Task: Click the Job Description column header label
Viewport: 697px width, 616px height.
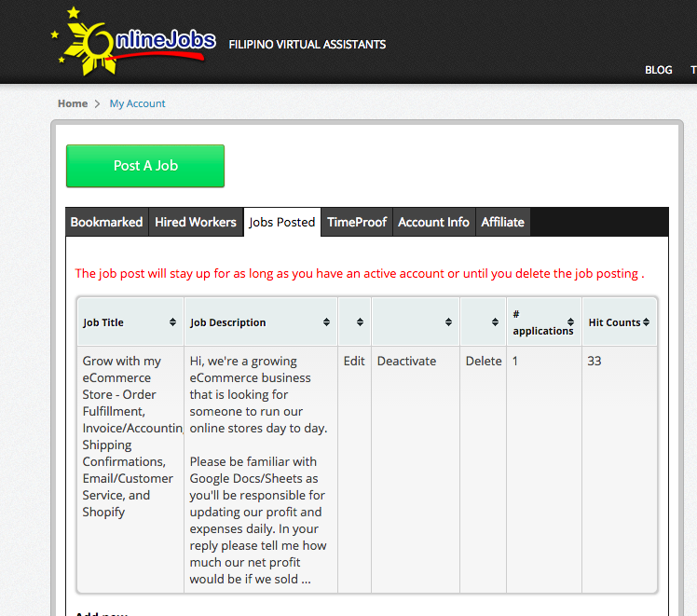Action: click(x=227, y=322)
